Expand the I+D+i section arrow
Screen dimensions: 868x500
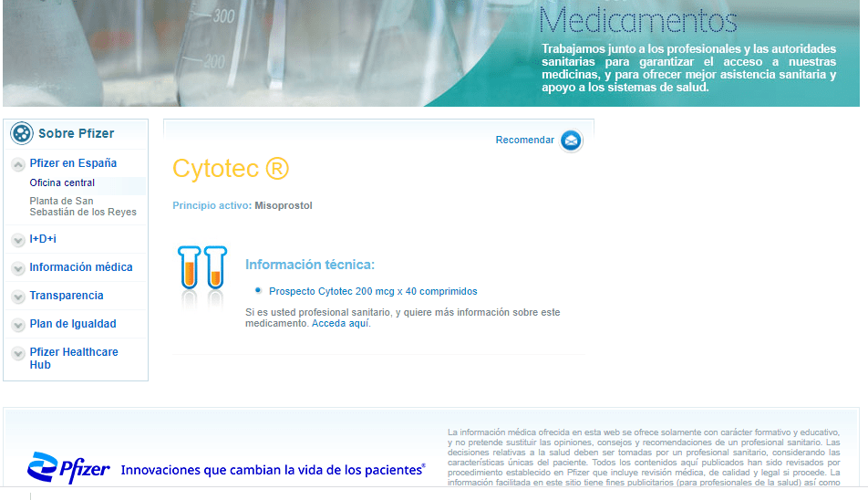coord(18,240)
